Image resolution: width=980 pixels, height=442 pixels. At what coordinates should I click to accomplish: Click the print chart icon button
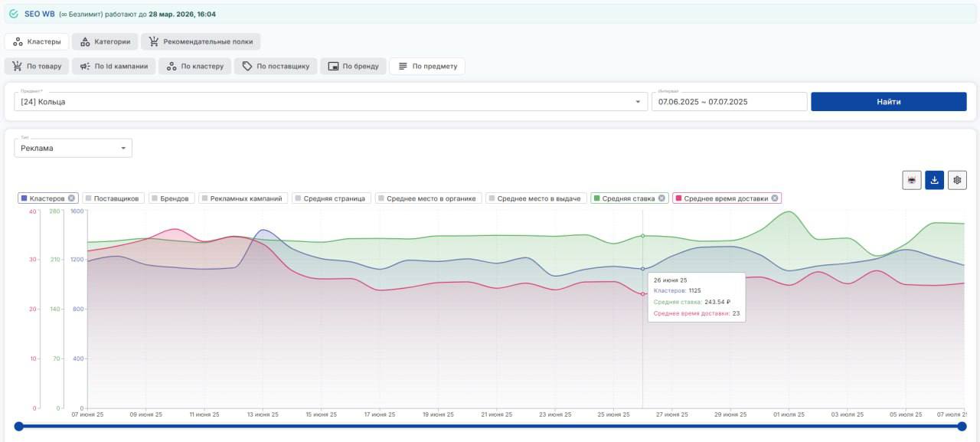pos(911,180)
